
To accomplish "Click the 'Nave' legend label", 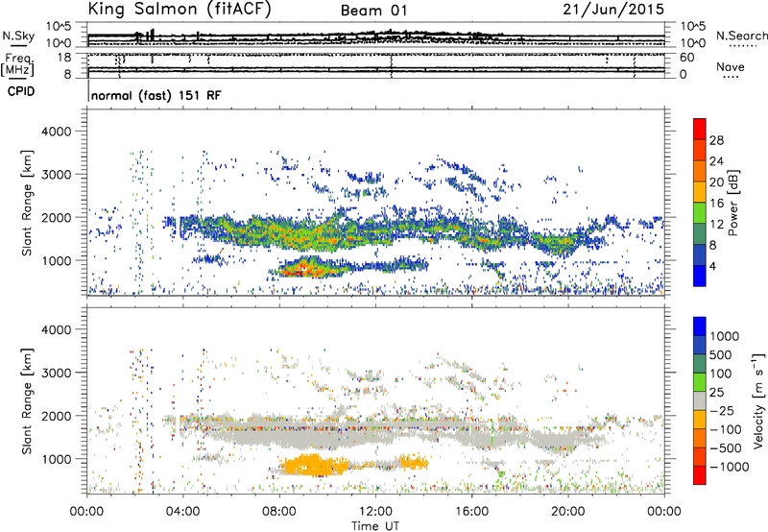I will click(x=731, y=66).
